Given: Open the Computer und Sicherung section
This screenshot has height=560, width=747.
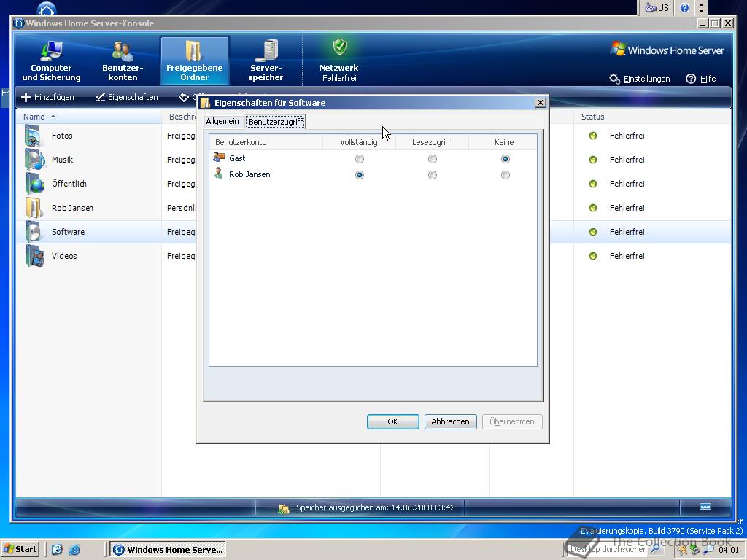Looking at the screenshot, I should (x=52, y=61).
